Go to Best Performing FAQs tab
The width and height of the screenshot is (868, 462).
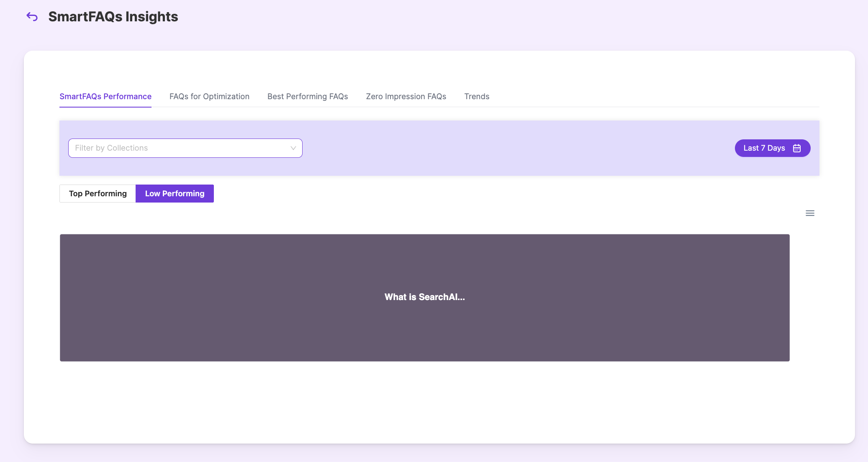pos(308,97)
